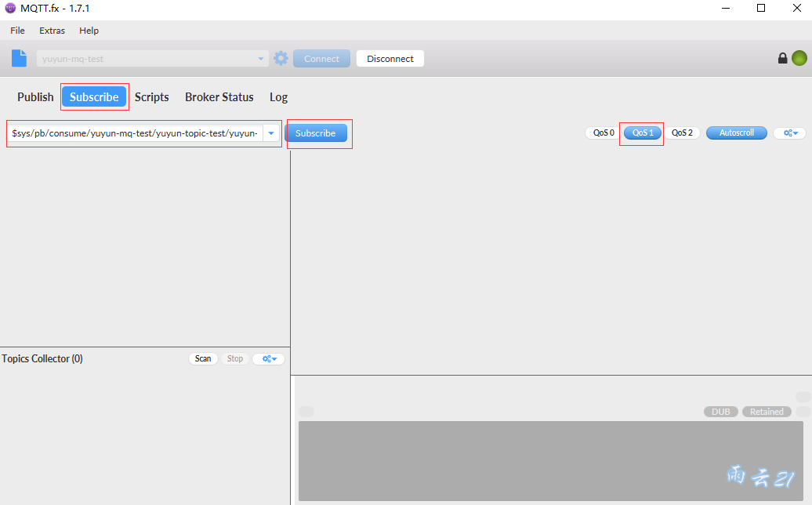Switch to the Broker Status tab
Viewport: 812px width, 505px height.
(219, 97)
